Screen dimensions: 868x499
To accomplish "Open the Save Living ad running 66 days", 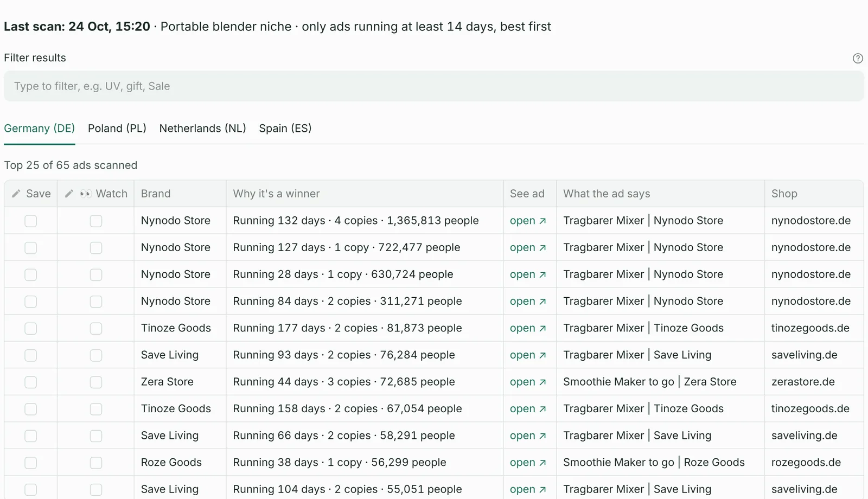I will coord(528,436).
